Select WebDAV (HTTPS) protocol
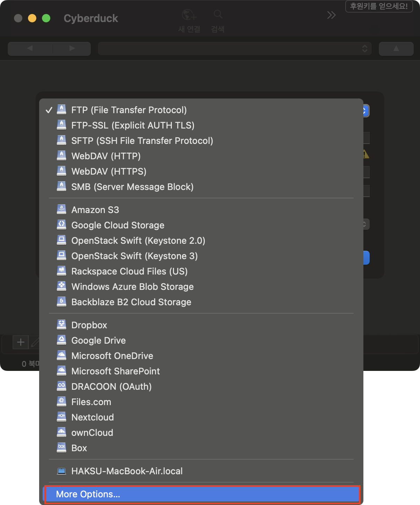 pyautogui.click(x=109, y=171)
